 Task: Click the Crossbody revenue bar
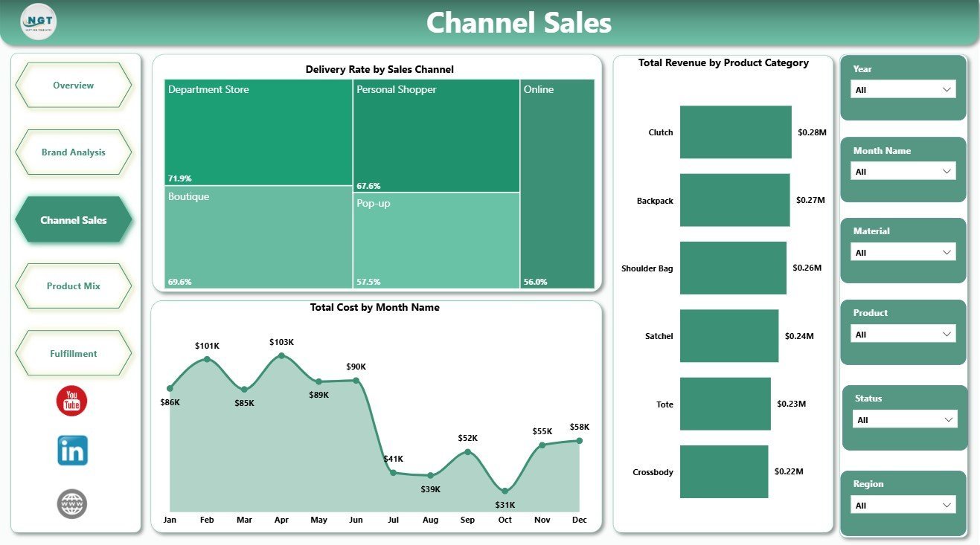(724, 471)
